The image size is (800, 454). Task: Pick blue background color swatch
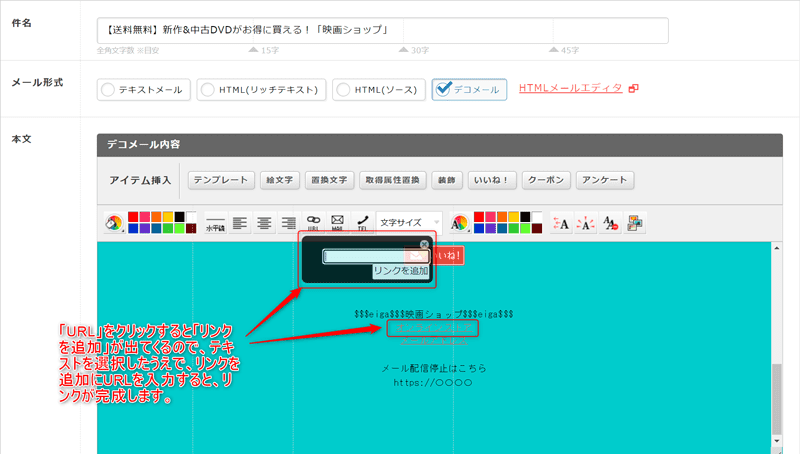133,229
